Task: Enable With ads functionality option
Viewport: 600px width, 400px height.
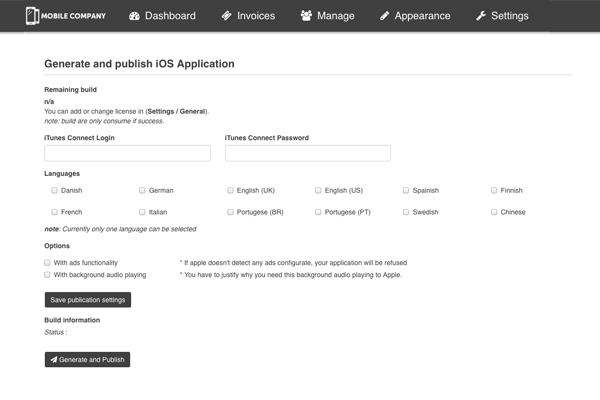Action: pyautogui.click(x=47, y=263)
